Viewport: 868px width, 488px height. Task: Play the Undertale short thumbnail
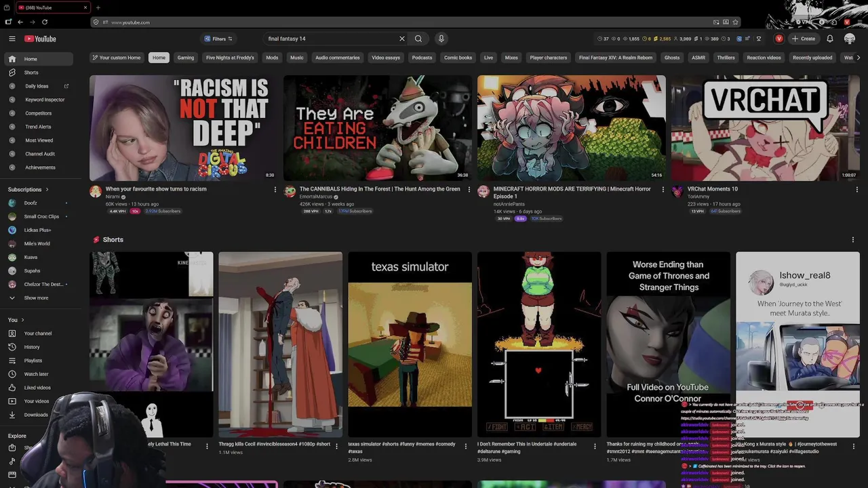pyautogui.click(x=539, y=344)
